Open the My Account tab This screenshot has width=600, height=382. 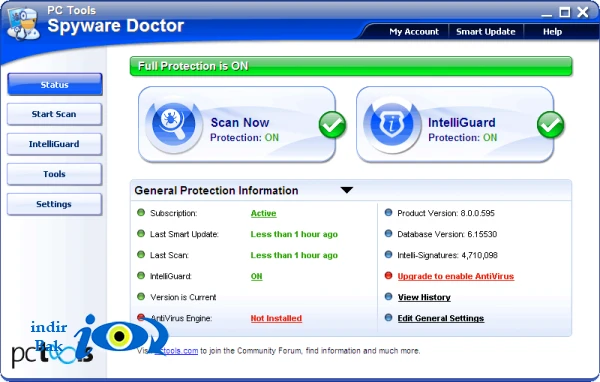414,32
